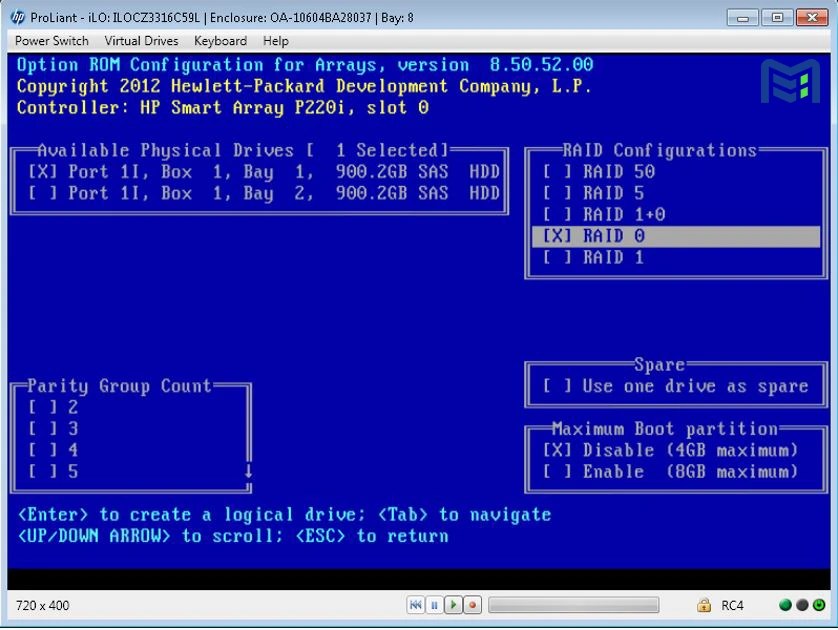Click the Option ROM Configuration version line
Screen dimensions: 838x630
305,65
